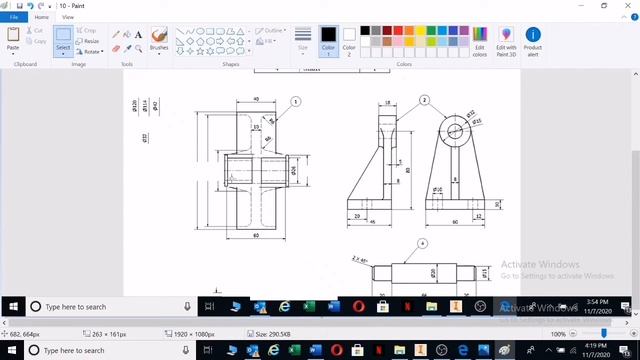Viewport: 640px width, 360px height.
Task: Collapse the ribbon with the chevron
Action: [624, 17]
